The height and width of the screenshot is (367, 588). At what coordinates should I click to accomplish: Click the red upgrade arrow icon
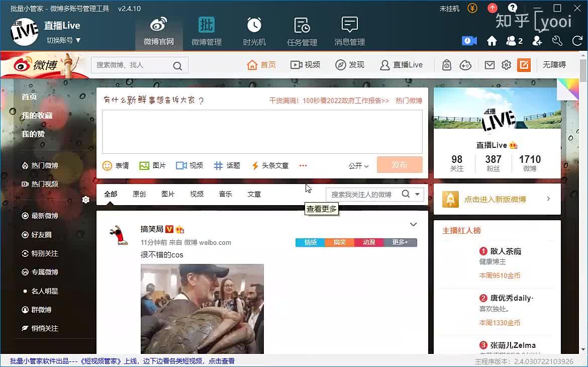(493, 8)
